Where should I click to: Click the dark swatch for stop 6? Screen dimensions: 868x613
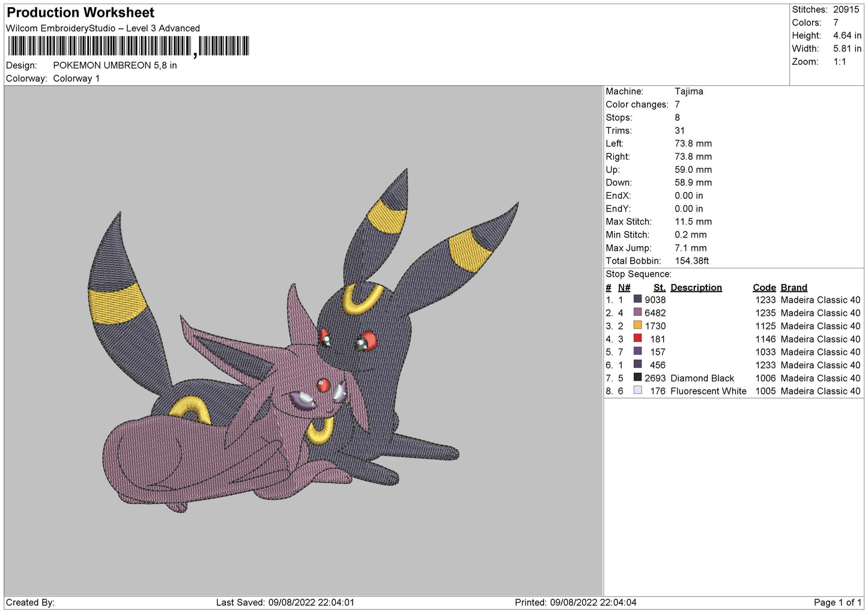click(637, 364)
